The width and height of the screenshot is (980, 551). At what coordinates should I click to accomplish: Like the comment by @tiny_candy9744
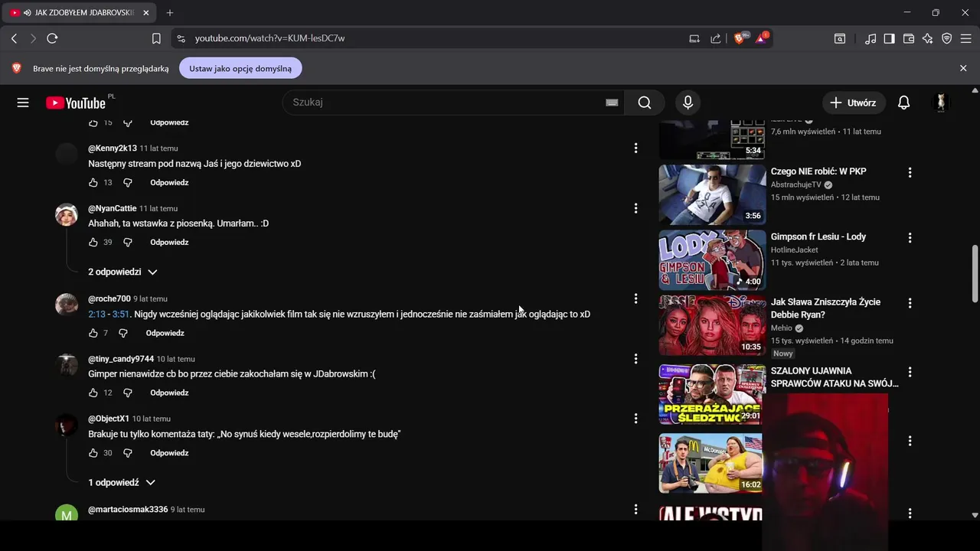(93, 393)
